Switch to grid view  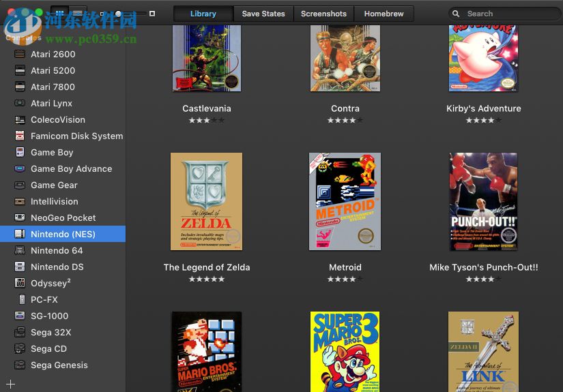click(x=59, y=14)
